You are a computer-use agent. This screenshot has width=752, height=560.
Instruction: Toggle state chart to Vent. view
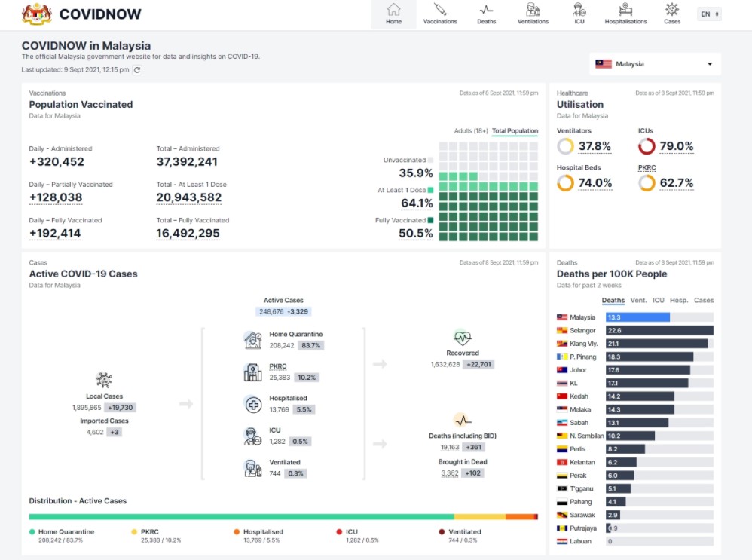(638, 300)
